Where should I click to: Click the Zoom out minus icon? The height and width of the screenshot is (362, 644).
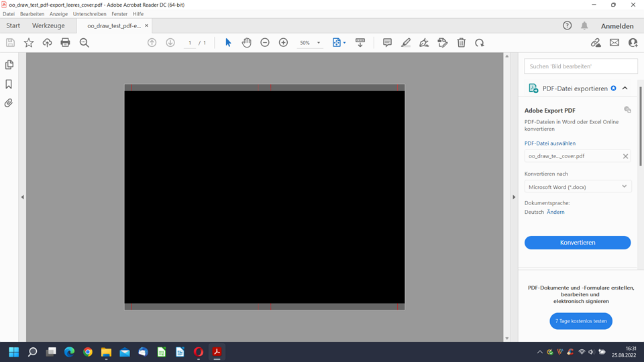[265, 43]
